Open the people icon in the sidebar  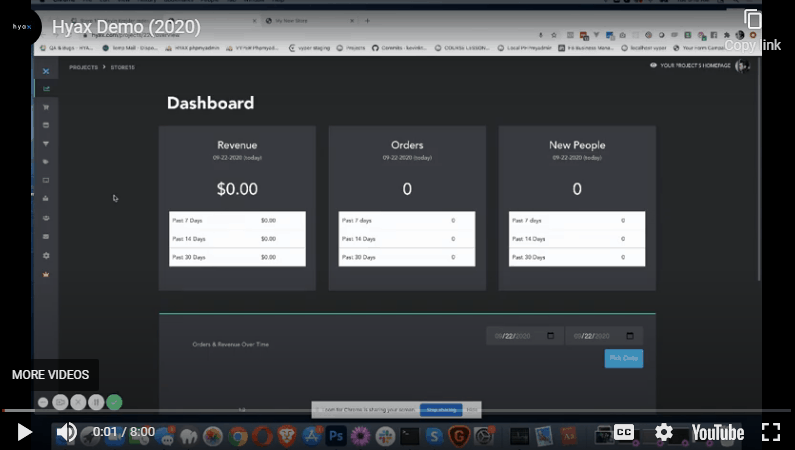(x=46, y=218)
